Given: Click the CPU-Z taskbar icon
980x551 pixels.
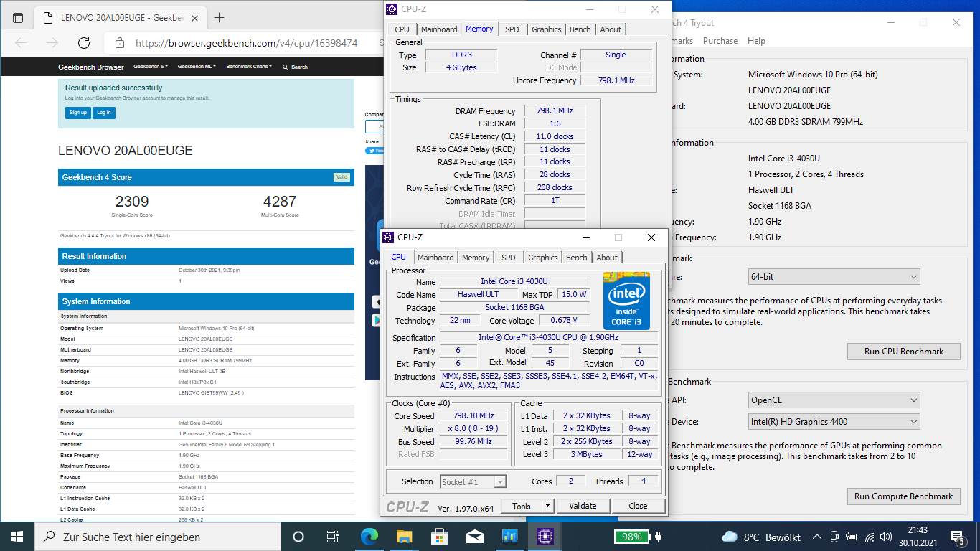Looking at the screenshot, I should (545, 537).
